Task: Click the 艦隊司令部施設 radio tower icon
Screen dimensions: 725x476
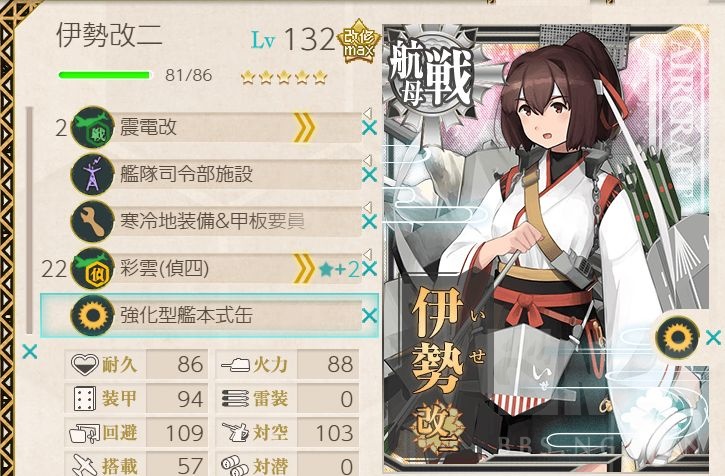Action: click(x=93, y=174)
